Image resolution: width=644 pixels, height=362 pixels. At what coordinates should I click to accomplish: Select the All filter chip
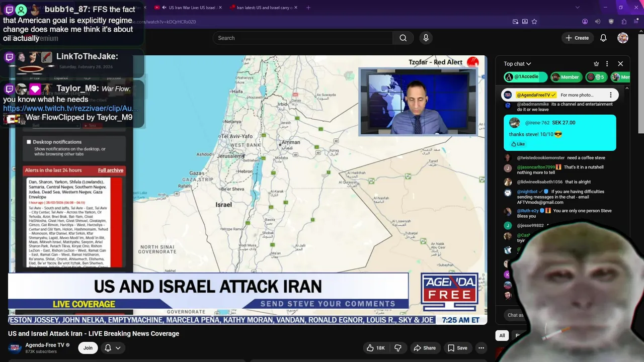pos(502,335)
